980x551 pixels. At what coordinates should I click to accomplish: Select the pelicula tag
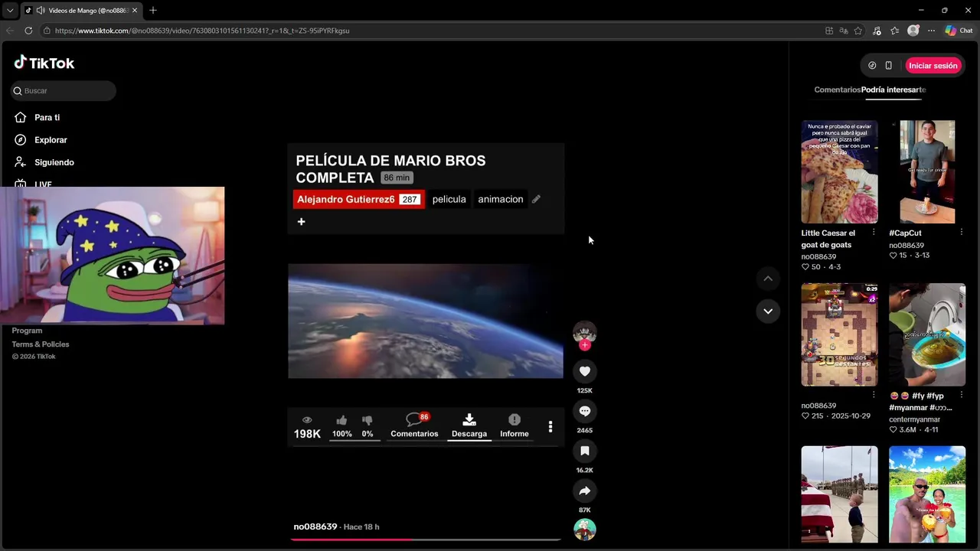[449, 199]
